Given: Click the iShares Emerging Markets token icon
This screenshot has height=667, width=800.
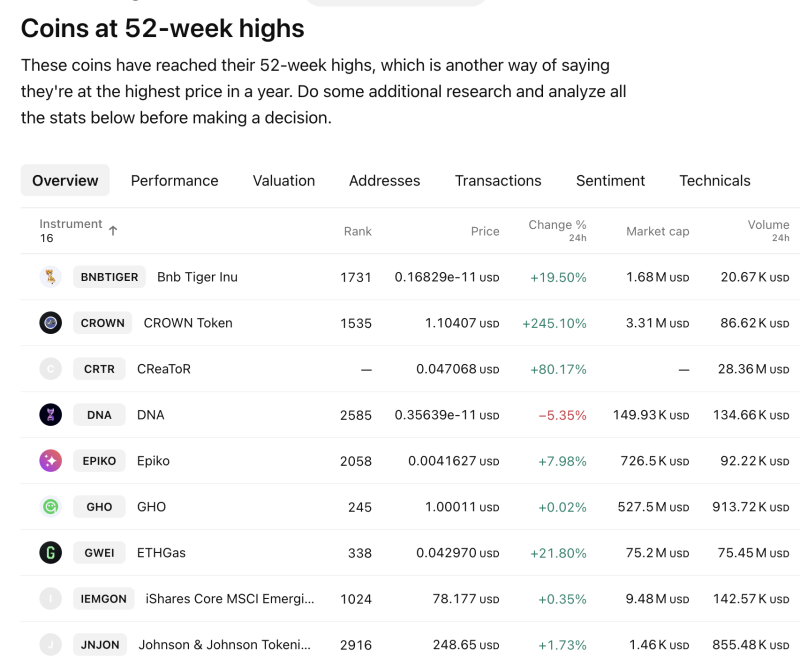Looking at the screenshot, I should click(x=49, y=598).
